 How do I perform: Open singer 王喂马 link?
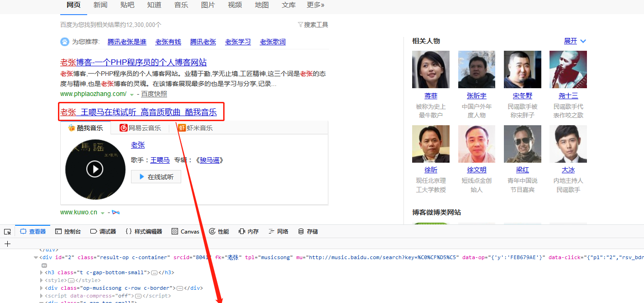160,160
